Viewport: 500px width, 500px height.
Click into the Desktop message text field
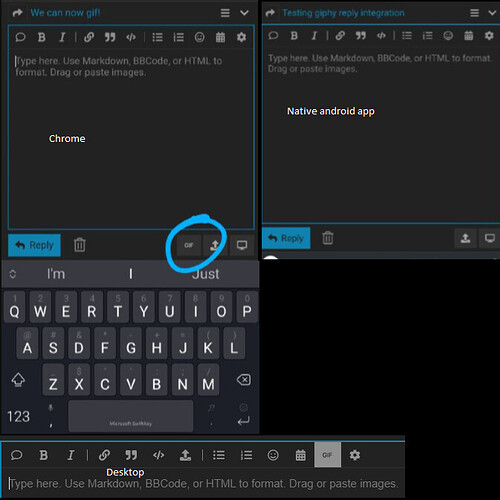[203, 484]
